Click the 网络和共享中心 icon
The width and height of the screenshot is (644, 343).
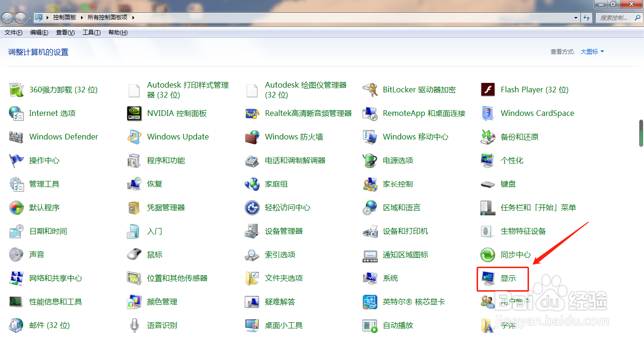[x=17, y=278]
